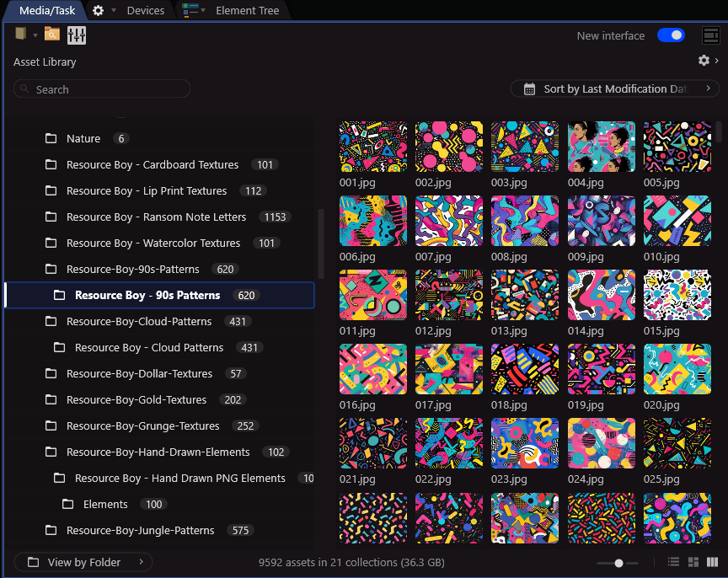Expand the View by Folder selector
728x578 pixels.
[x=82, y=562]
